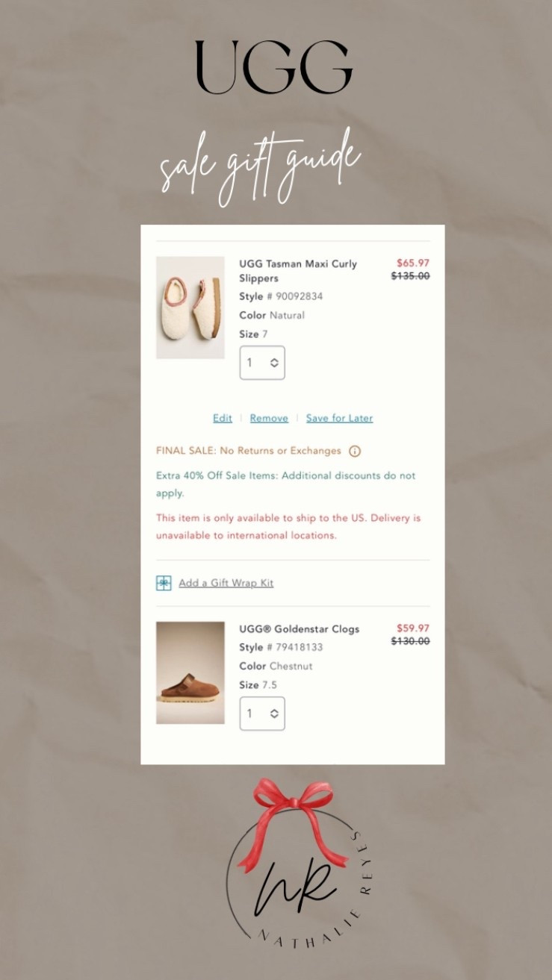Open the clogs quantity selector
This screenshot has width=552, height=980.
click(262, 713)
